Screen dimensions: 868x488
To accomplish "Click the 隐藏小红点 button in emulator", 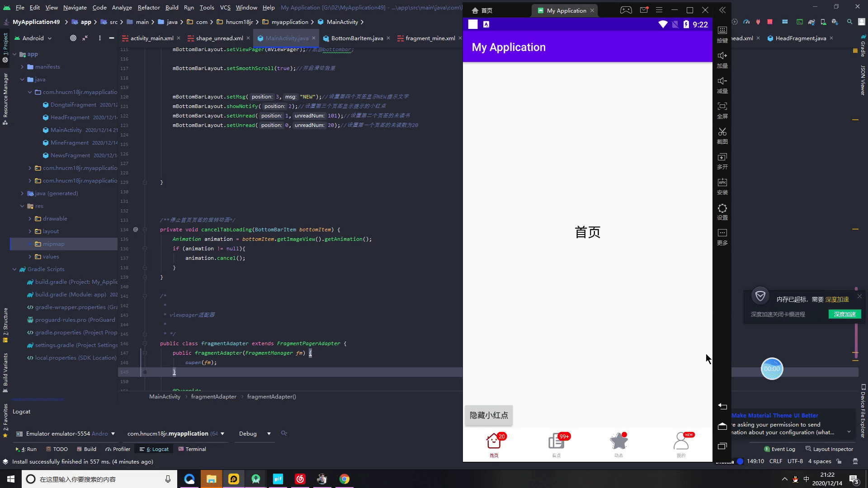I will [x=489, y=415].
